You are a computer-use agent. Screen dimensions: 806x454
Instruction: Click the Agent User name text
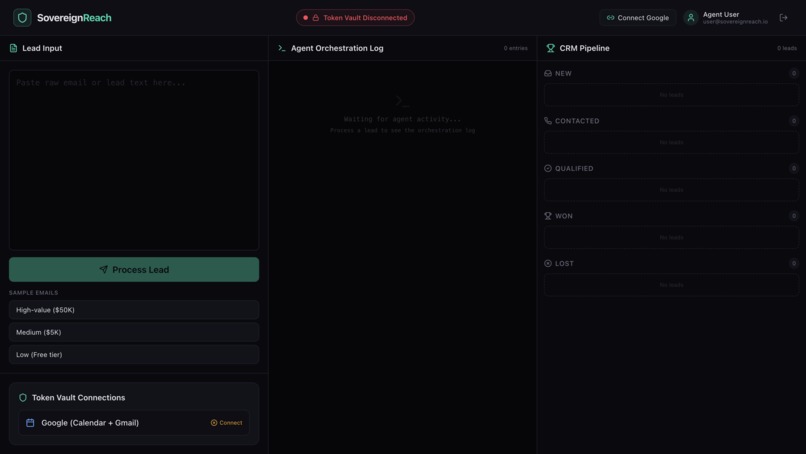coord(721,14)
